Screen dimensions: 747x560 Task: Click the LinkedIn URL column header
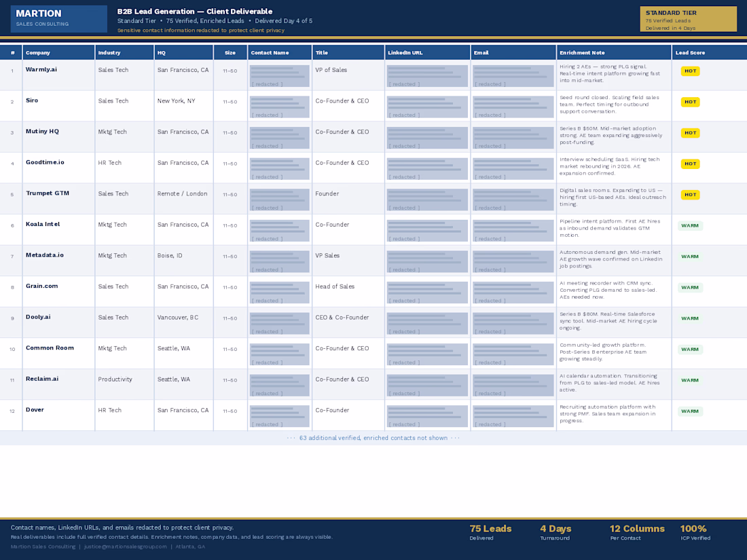(427, 52)
